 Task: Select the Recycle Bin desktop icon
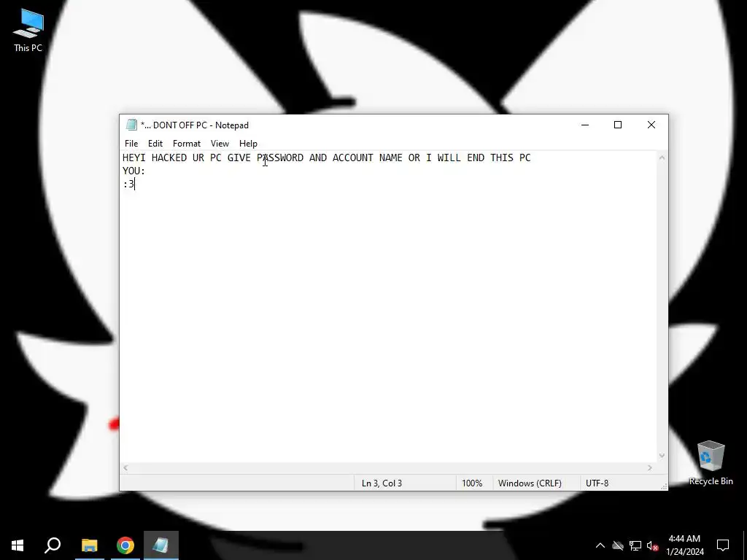click(x=711, y=463)
